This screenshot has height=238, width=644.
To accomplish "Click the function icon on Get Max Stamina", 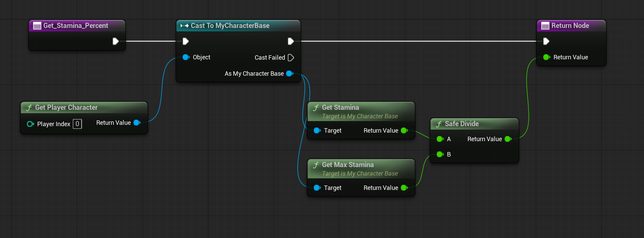I will pyautogui.click(x=316, y=165).
